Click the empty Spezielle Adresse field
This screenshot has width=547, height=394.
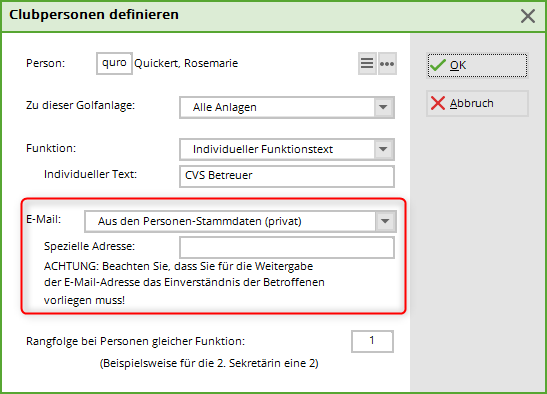coord(287,247)
